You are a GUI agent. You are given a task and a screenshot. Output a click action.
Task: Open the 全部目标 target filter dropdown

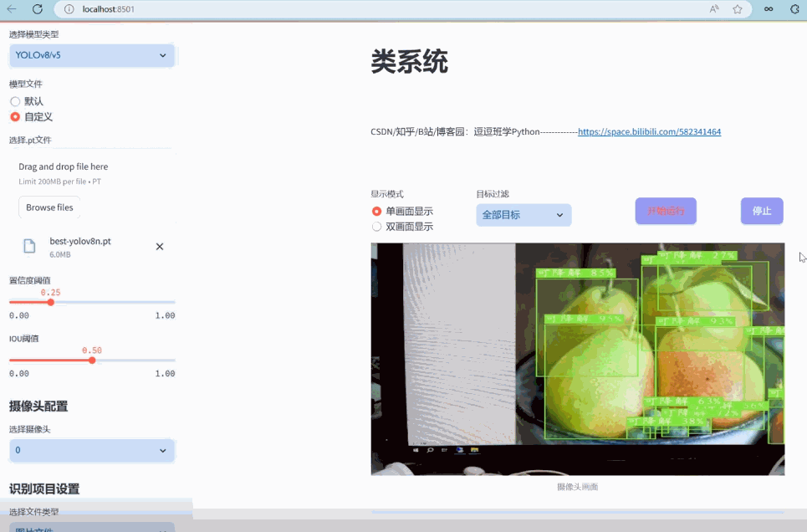point(524,215)
